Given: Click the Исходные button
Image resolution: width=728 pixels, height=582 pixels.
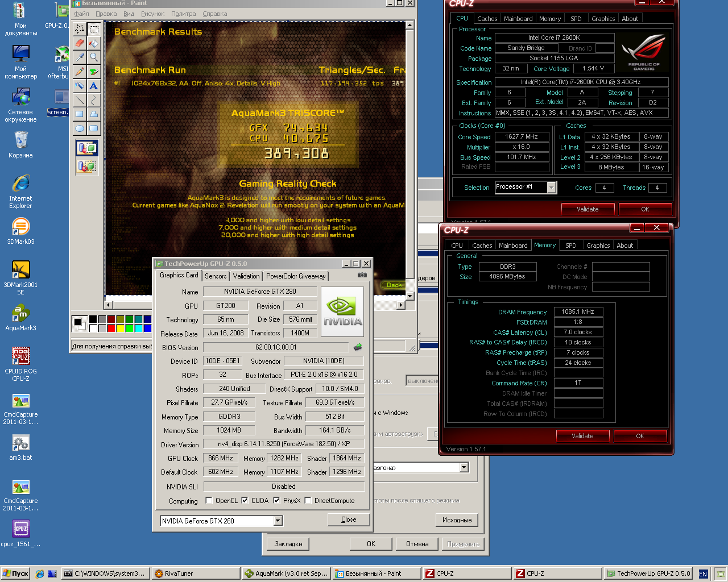Looking at the screenshot, I should pos(457,520).
